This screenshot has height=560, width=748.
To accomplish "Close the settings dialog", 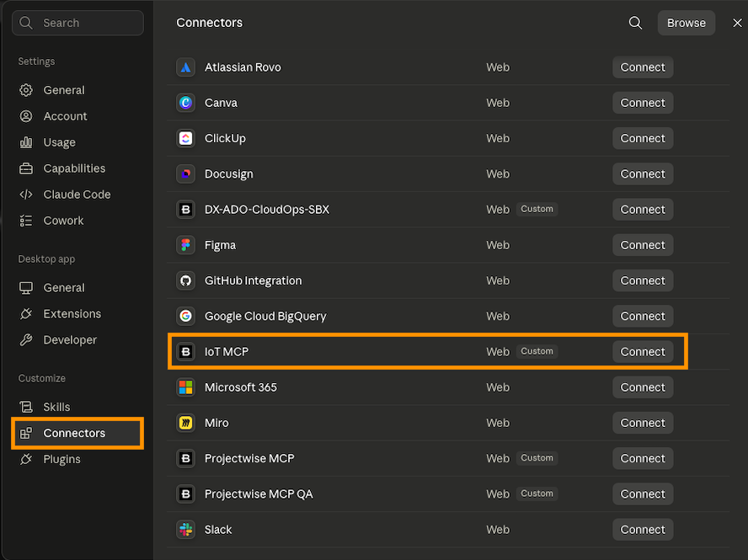I will [737, 23].
